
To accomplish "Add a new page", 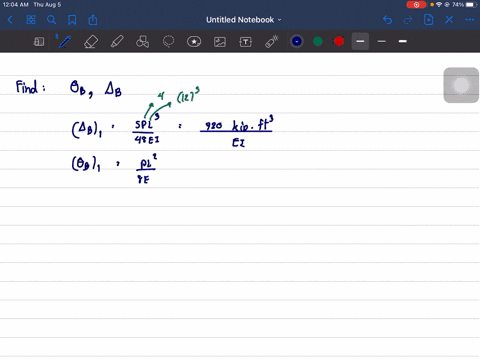I will [429, 20].
